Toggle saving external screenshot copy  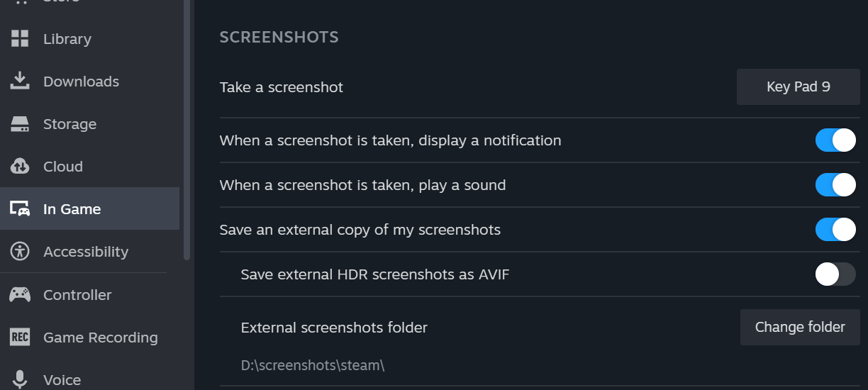point(835,230)
